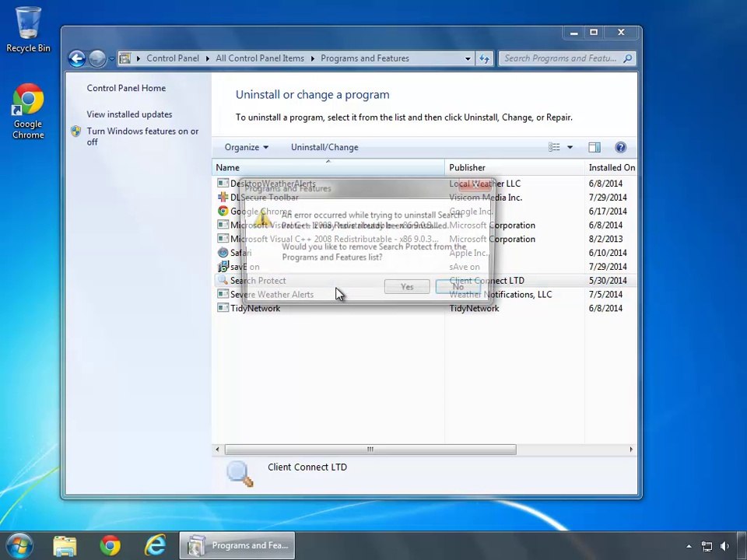The height and width of the screenshot is (560, 747).
Task: Select the Severe Weather Alerts row
Action: click(x=425, y=294)
